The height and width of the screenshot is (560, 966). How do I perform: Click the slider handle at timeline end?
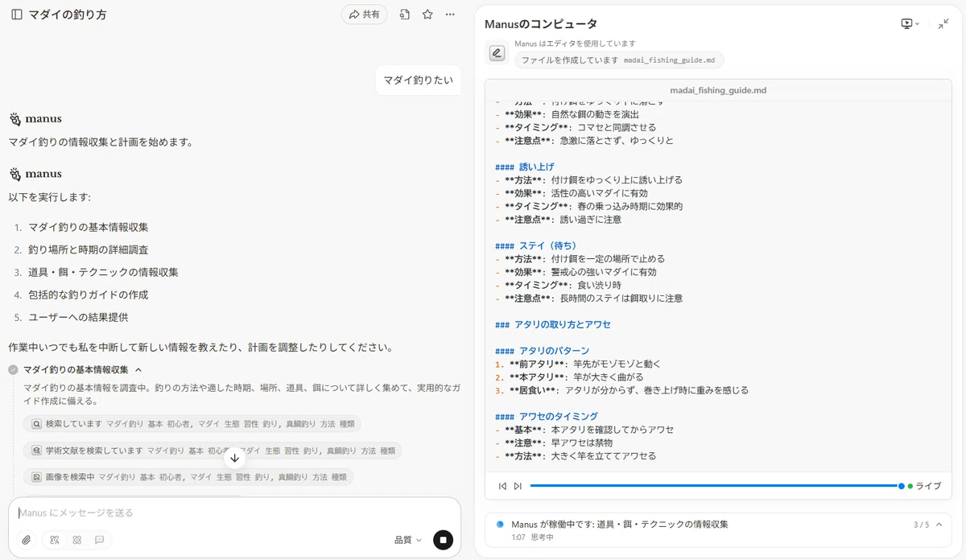coord(902,486)
